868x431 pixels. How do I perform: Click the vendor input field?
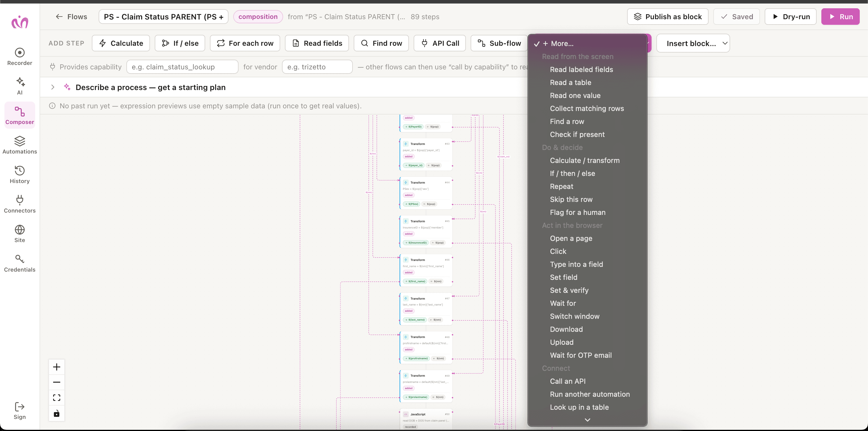(x=317, y=67)
